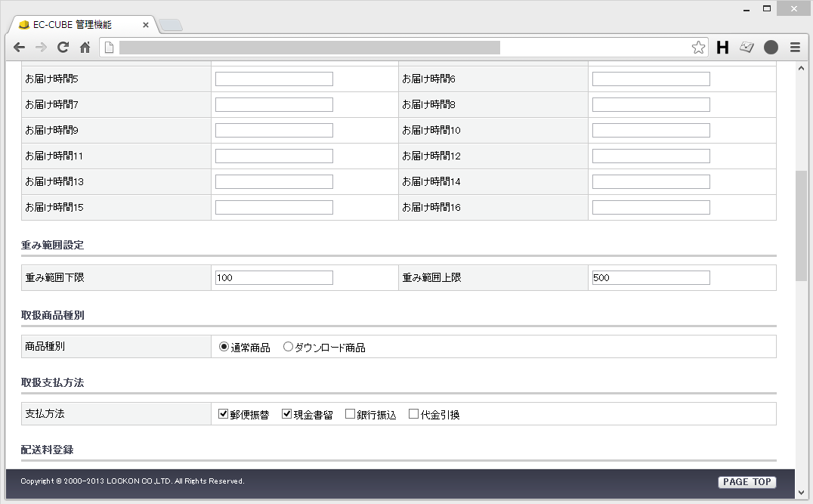
Task: Click the 重み範囲上限 field with 500
Action: tap(651, 277)
